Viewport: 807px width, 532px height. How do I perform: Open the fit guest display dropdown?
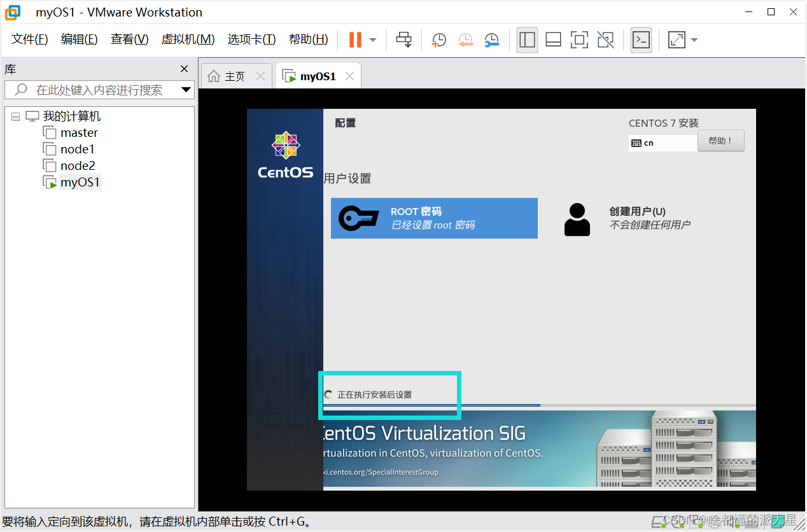[x=694, y=39]
